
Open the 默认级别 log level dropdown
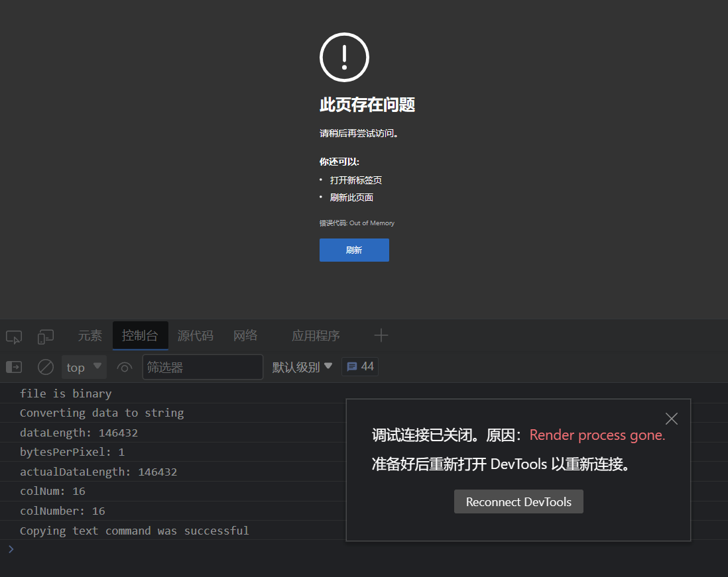tap(302, 366)
